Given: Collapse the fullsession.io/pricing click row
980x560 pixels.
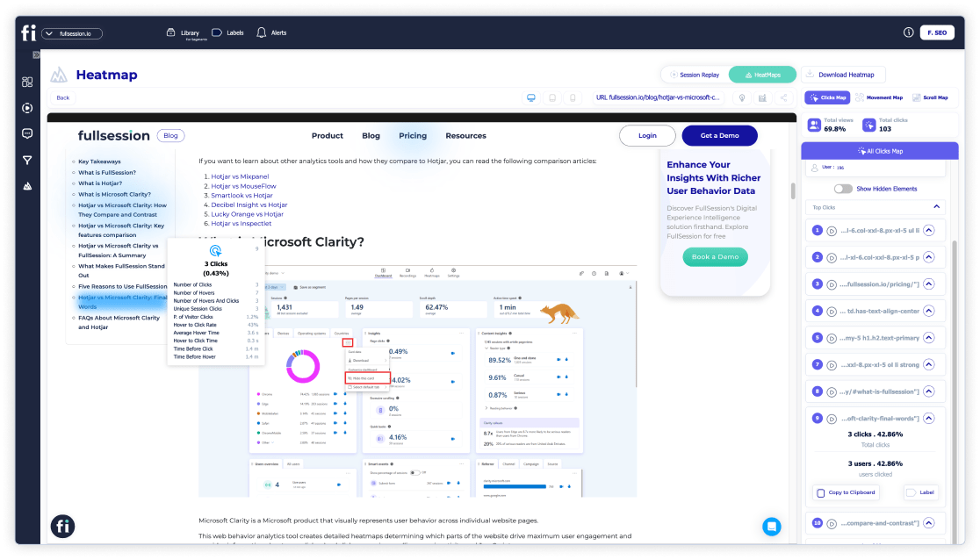Looking at the screenshot, I should tap(929, 284).
